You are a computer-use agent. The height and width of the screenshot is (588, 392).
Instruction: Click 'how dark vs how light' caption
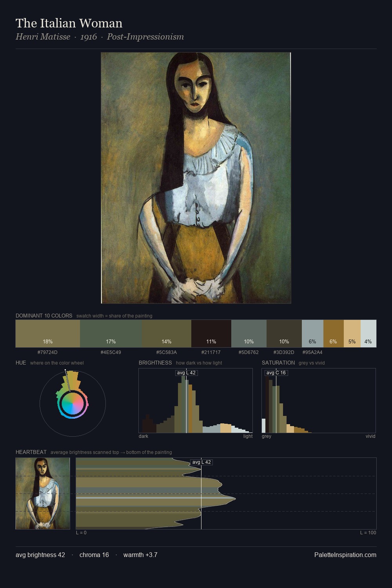tap(199, 363)
